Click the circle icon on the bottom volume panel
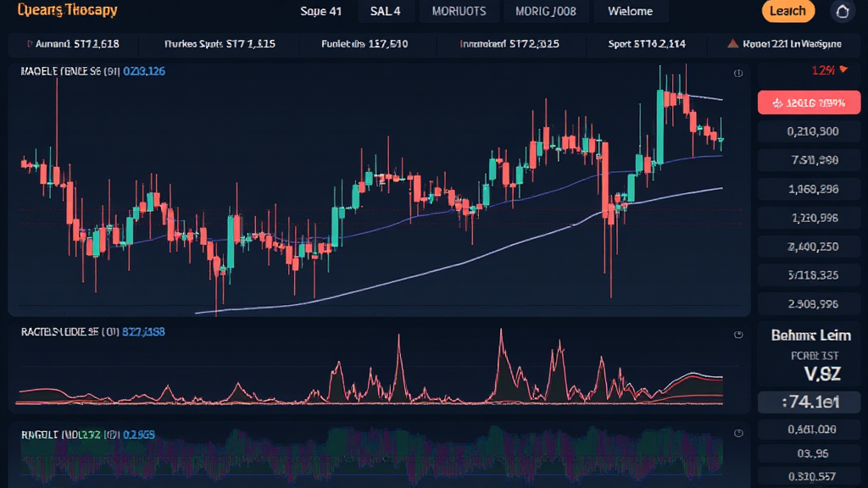The width and height of the screenshot is (868, 488). pyautogui.click(x=738, y=434)
